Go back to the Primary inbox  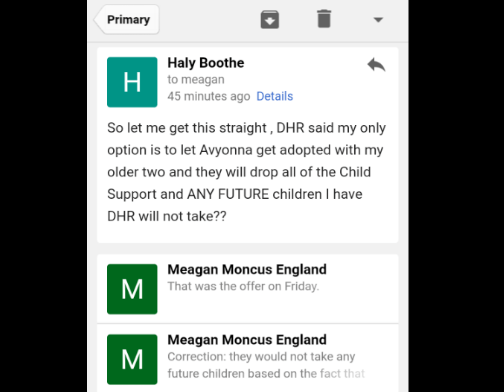[x=127, y=20]
